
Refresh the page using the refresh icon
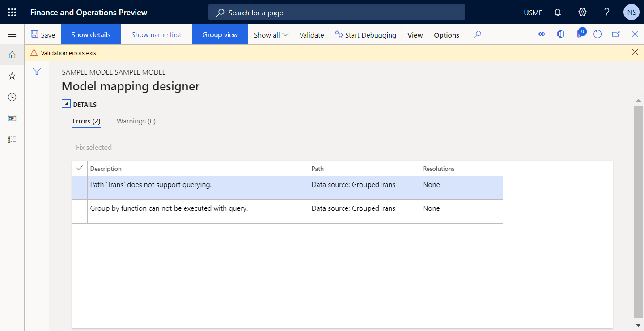597,34
